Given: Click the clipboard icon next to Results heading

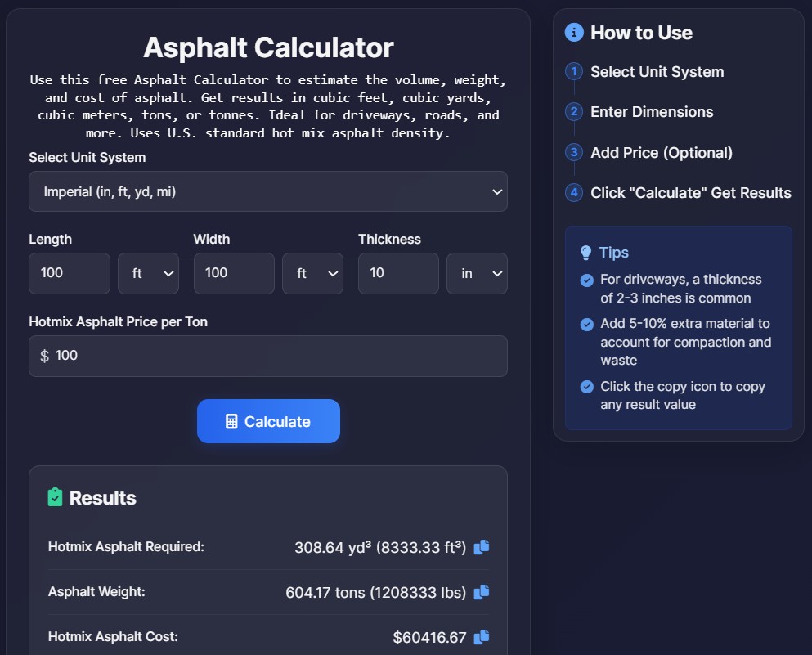Looking at the screenshot, I should (56, 496).
